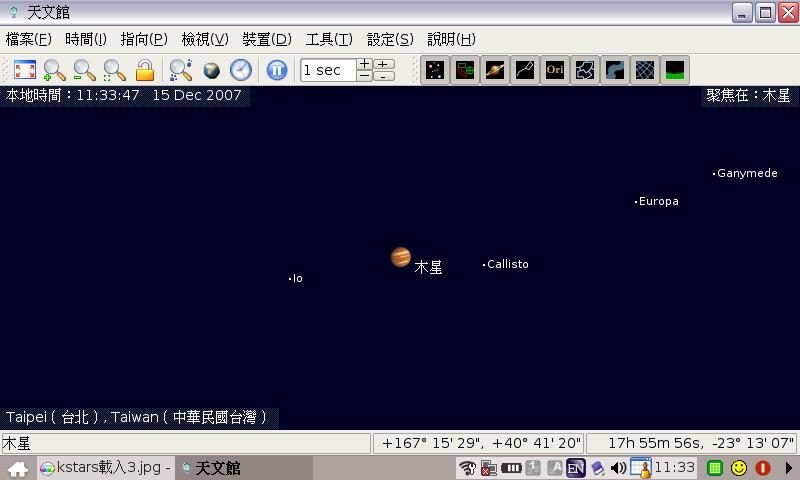Toggle Milky Way display

[x=615, y=70]
